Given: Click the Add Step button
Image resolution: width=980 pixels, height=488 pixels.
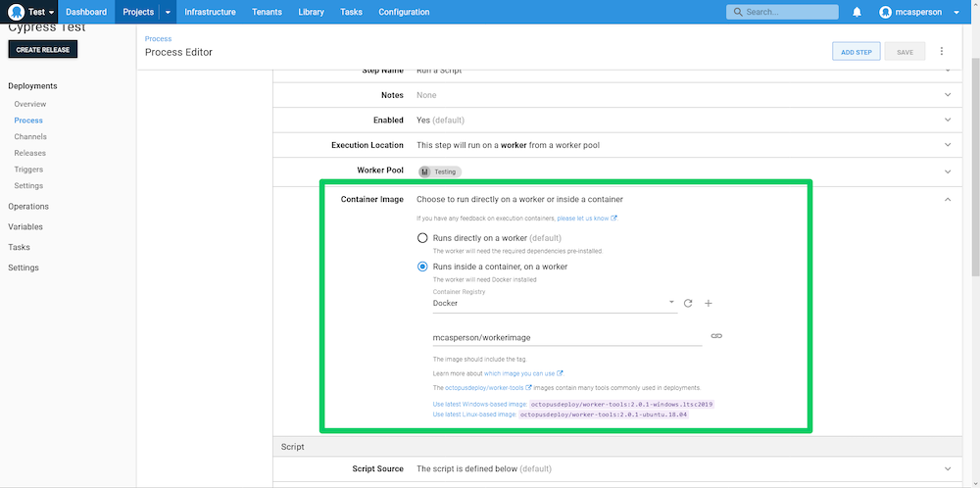Looking at the screenshot, I should point(856,52).
